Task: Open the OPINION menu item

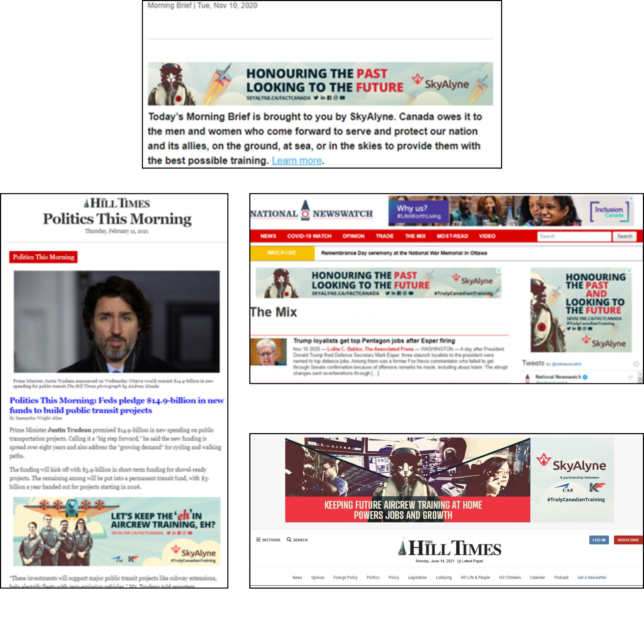Action: (353, 236)
